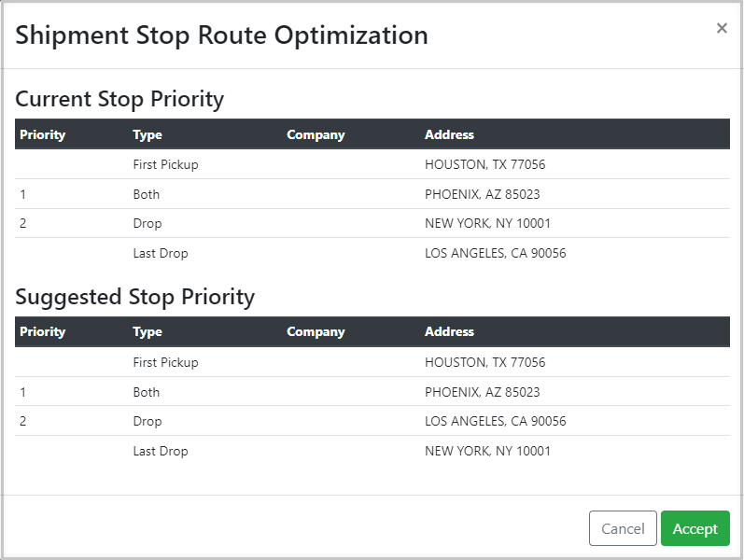Click Address header in Suggested Stop table
Image resolution: width=744 pixels, height=560 pixels.
point(449,331)
